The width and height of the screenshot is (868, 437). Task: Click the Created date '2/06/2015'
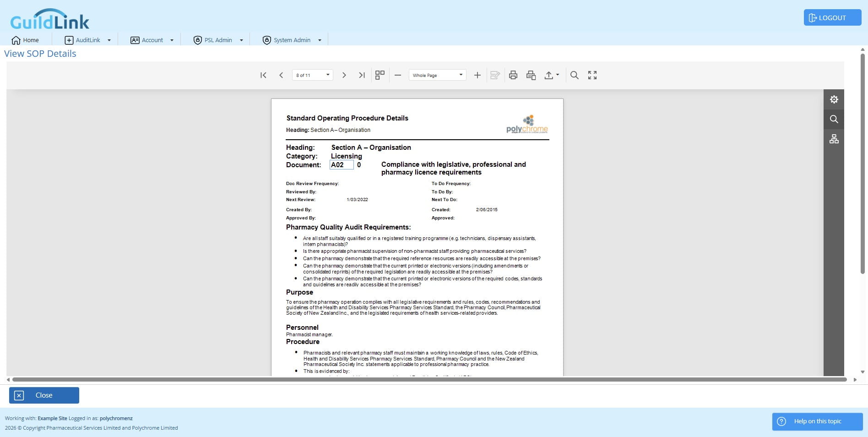pyautogui.click(x=487, y=210)
